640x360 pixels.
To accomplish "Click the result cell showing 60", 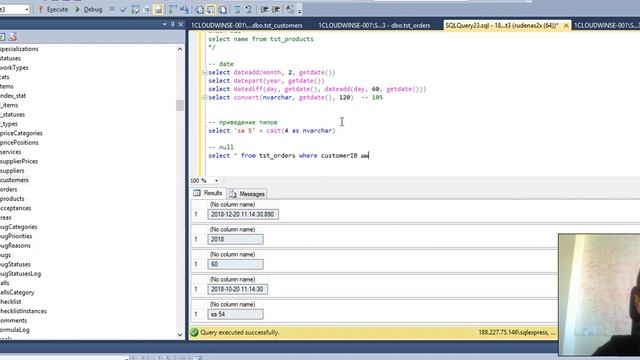I will click(236, 264).
